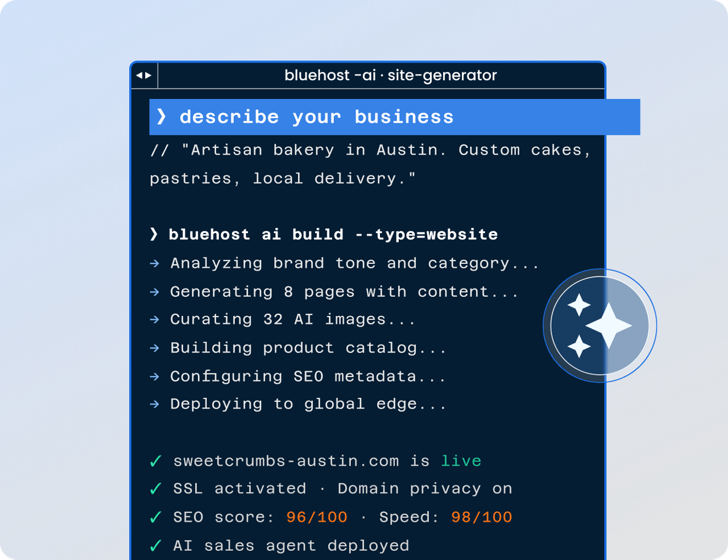The image size is (728, 560).
Task: Click the green live status text
Action: tap(461, 461)
